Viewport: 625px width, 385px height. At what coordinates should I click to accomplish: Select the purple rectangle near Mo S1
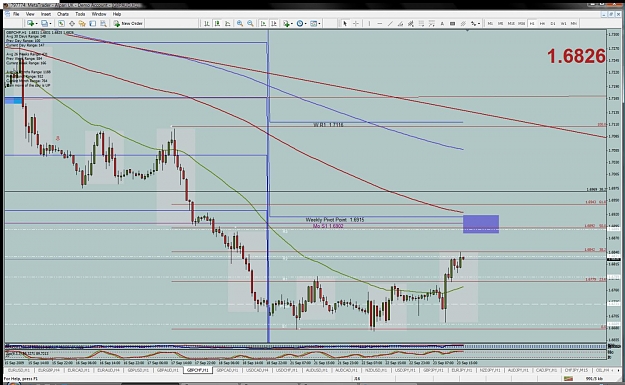pyautogui.click(x=481, y=224)
